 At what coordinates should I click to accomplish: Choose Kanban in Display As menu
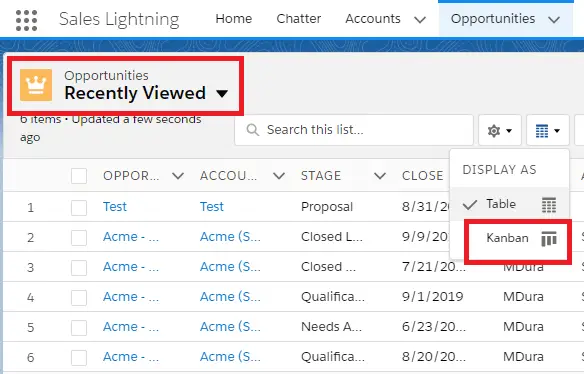tap(509, 238)
